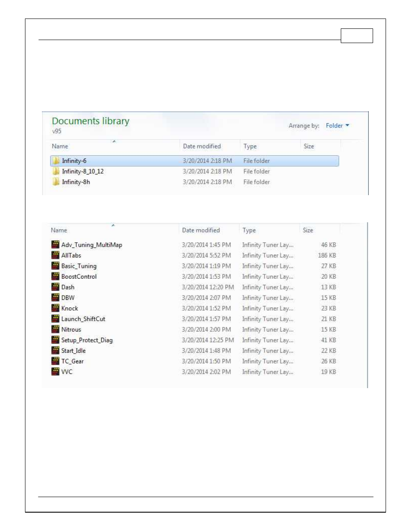Viewport: 411px width, 532px height.
Task: Click the 3/20/2014 12:25 PM date for Setup_Protect_Diag
Action: (x=208, y=340)
